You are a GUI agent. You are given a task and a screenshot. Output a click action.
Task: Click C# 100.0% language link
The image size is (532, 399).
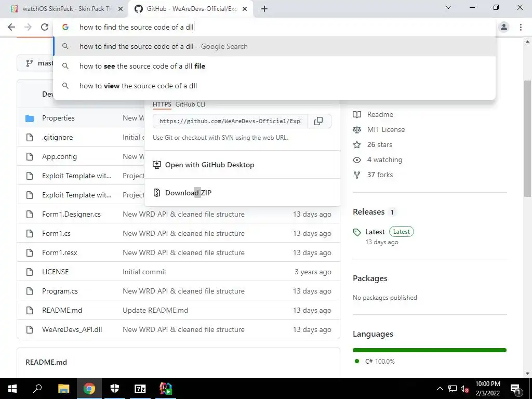click(x=380, y=362)
